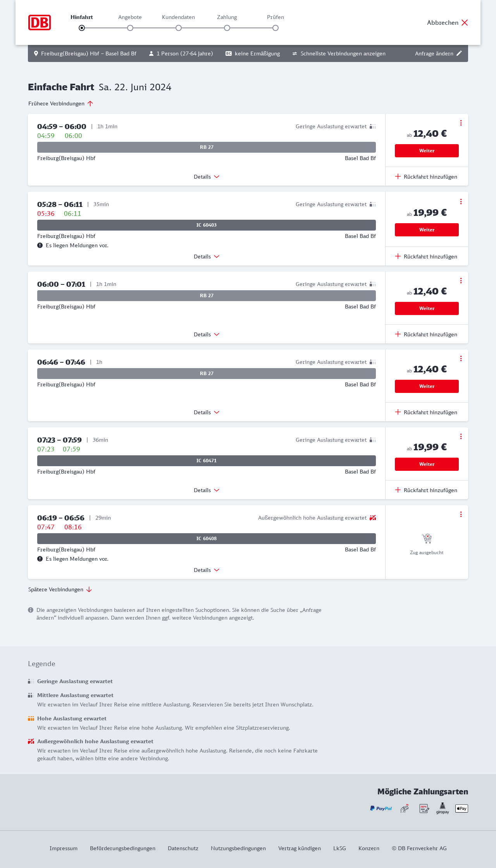The height and width of the screenshot is (868, 496).
Task: Open the Datenschutz footer link
Action: click(183, 848)
